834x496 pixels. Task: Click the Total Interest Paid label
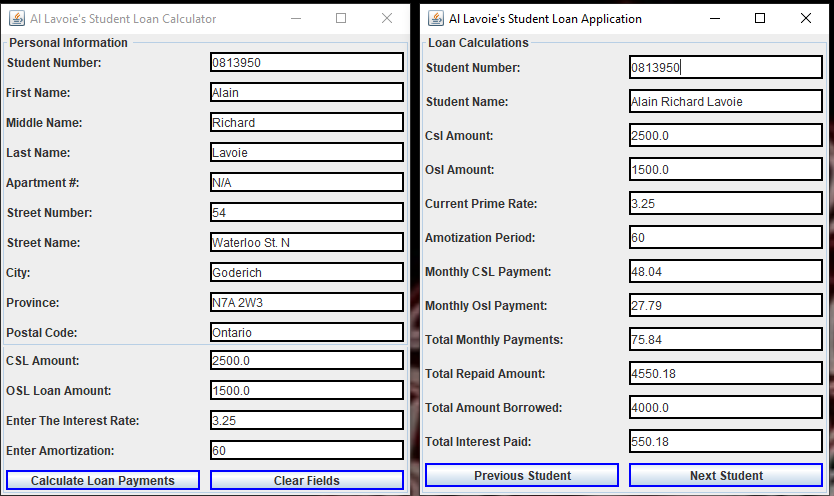click(478, 442)
